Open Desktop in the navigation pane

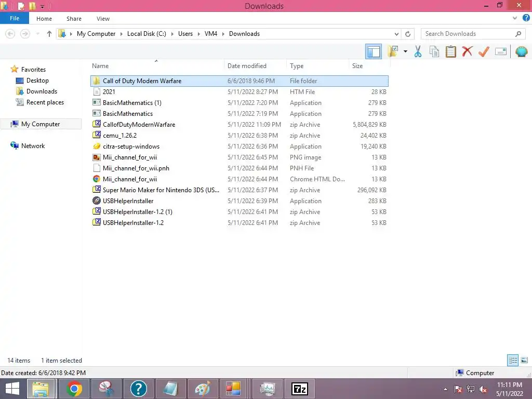(37, 81)
